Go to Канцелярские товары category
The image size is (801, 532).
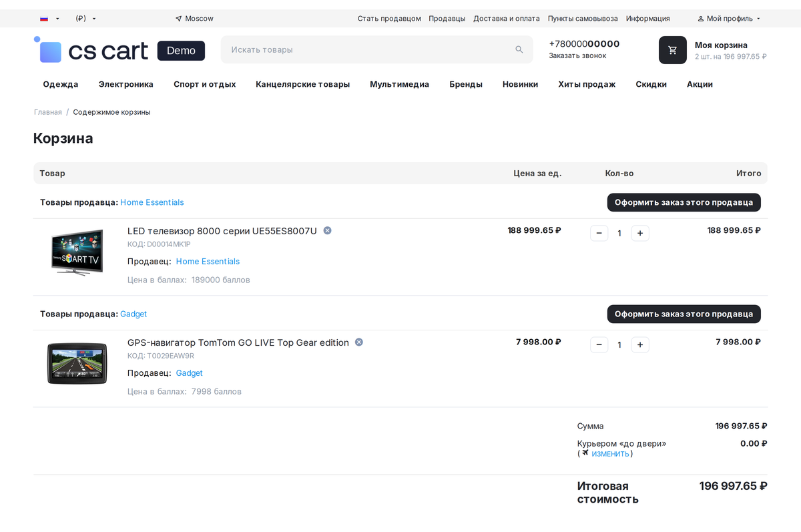point(303,84)
